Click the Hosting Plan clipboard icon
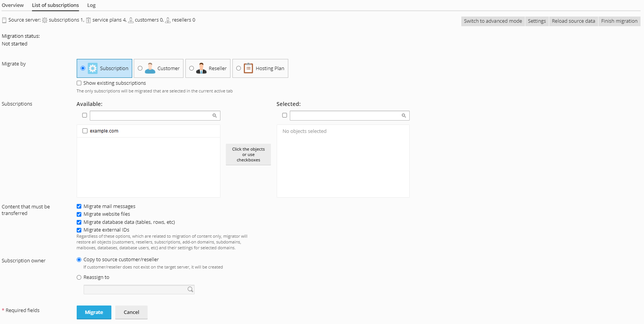Viewport: 644px width, 324px height. [x=249, y=69]
